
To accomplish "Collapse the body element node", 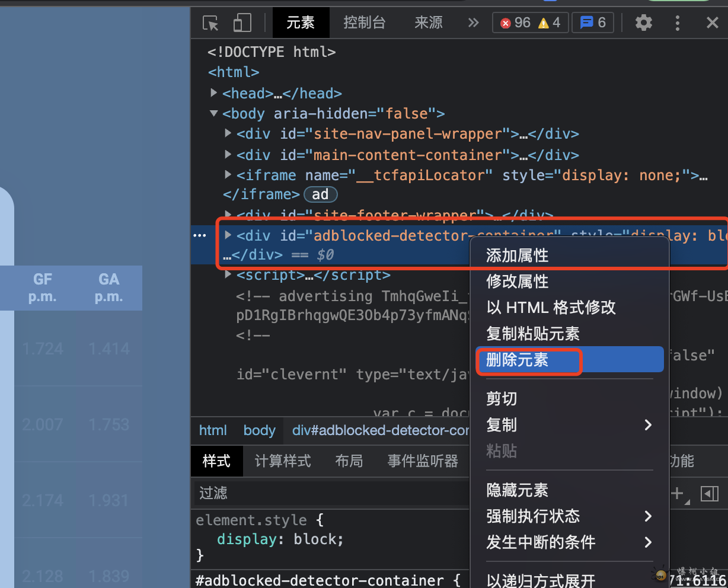I will (214, 113).
